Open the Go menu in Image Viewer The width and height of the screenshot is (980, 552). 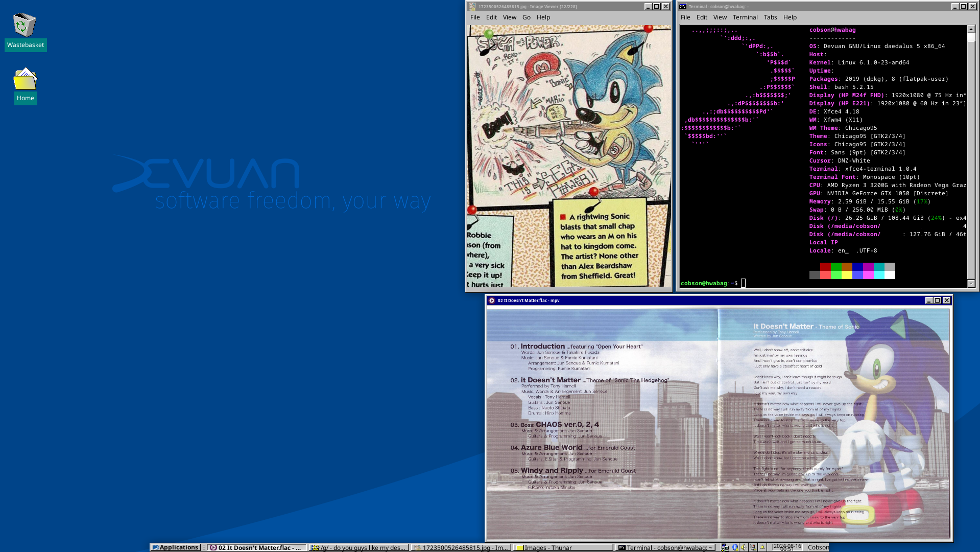pyautogui.click(x=526, y=17)
